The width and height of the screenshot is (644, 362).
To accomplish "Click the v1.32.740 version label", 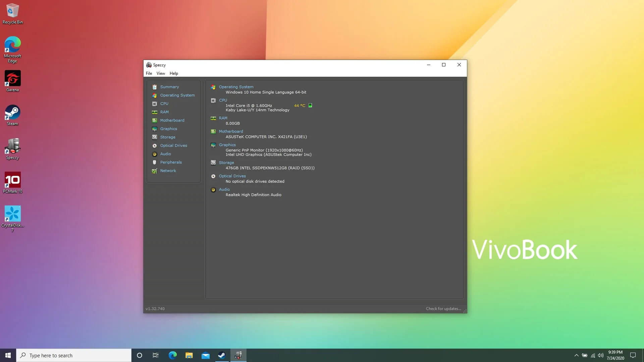I will [x=155, y=309].
